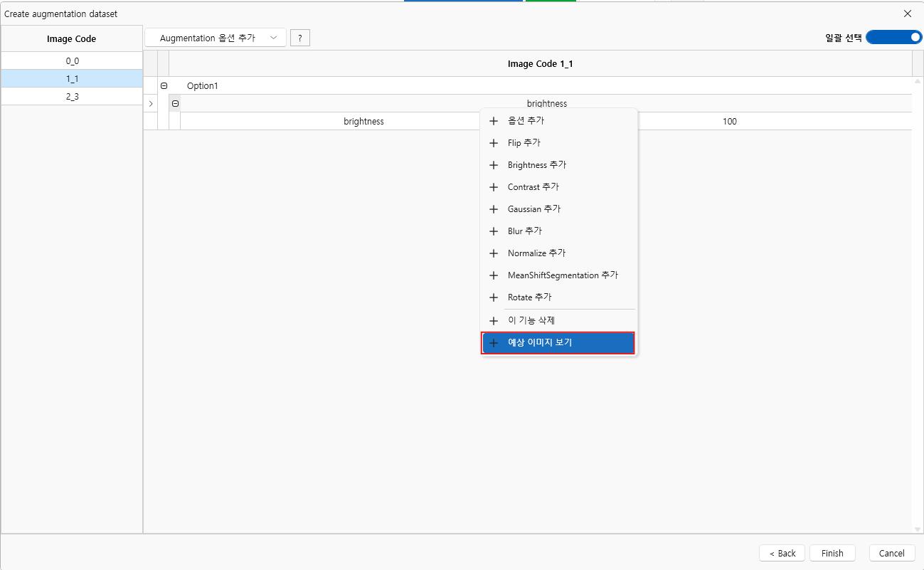Click the plus icon beside Flip 추가
This screenshot has width=924, height=570.
[493, 143]
